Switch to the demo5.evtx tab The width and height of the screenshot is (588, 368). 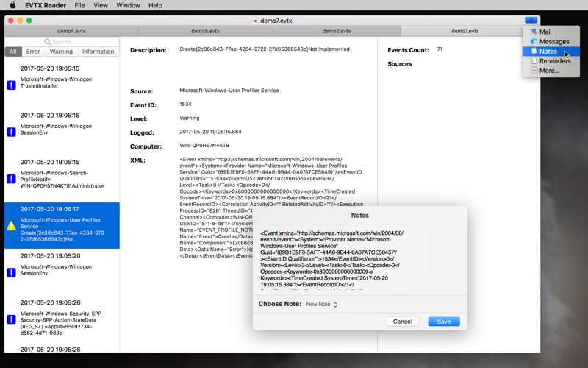click(205, 31)
